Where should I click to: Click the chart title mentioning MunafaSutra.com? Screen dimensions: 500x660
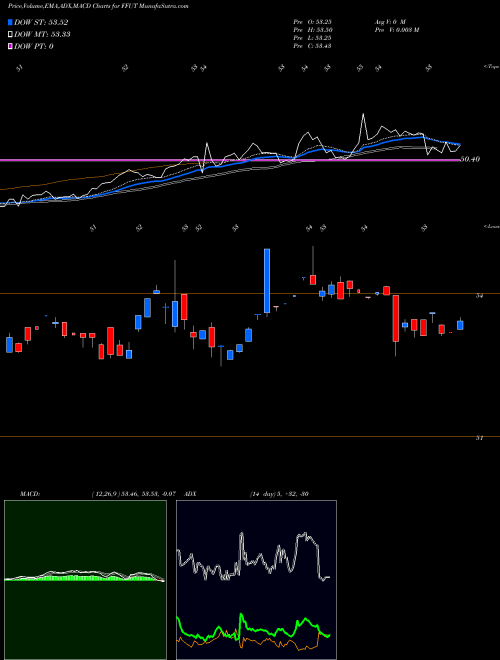click(98, 6)
